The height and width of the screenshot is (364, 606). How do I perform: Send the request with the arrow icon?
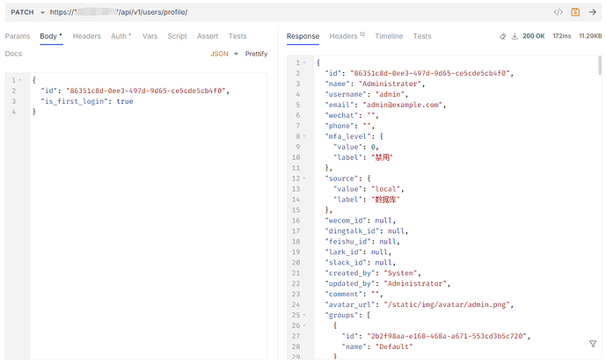593,12
